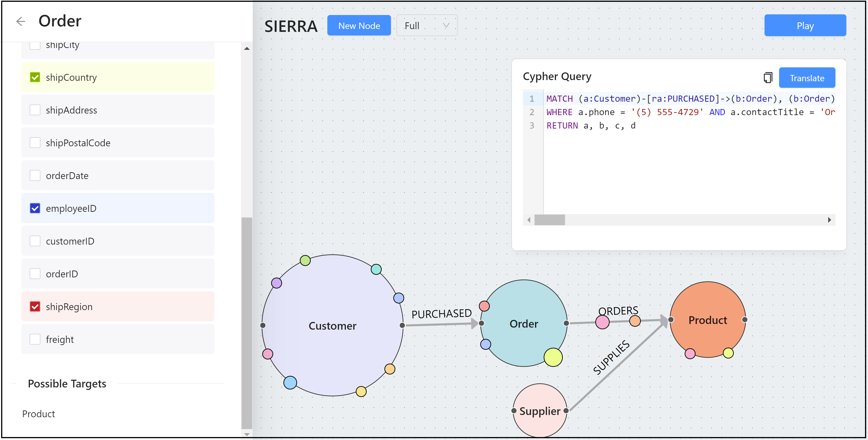The height and width of the screenshot is (440, 868).
Task: Click the query scroll-left arrow
Action: (529, 220)
